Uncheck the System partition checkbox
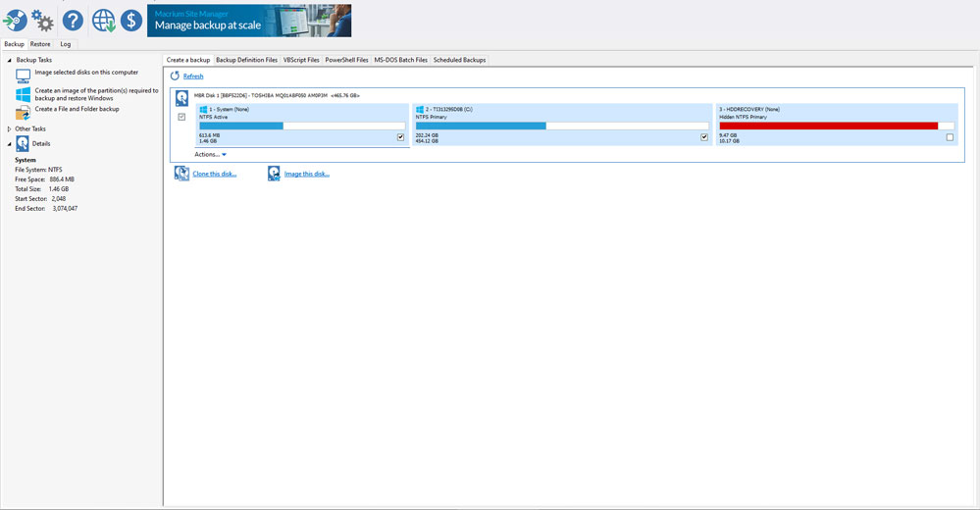The image size is (980, 510). tap(400, 137)
